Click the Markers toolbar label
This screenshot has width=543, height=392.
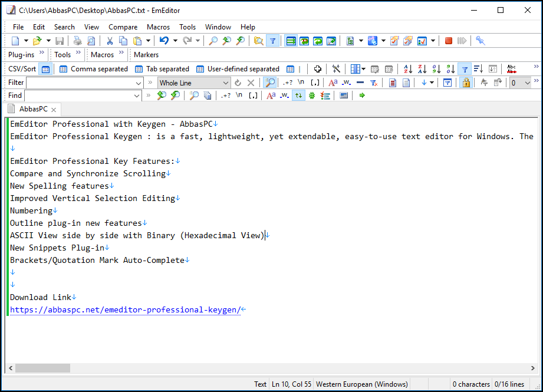click(146, 55)
